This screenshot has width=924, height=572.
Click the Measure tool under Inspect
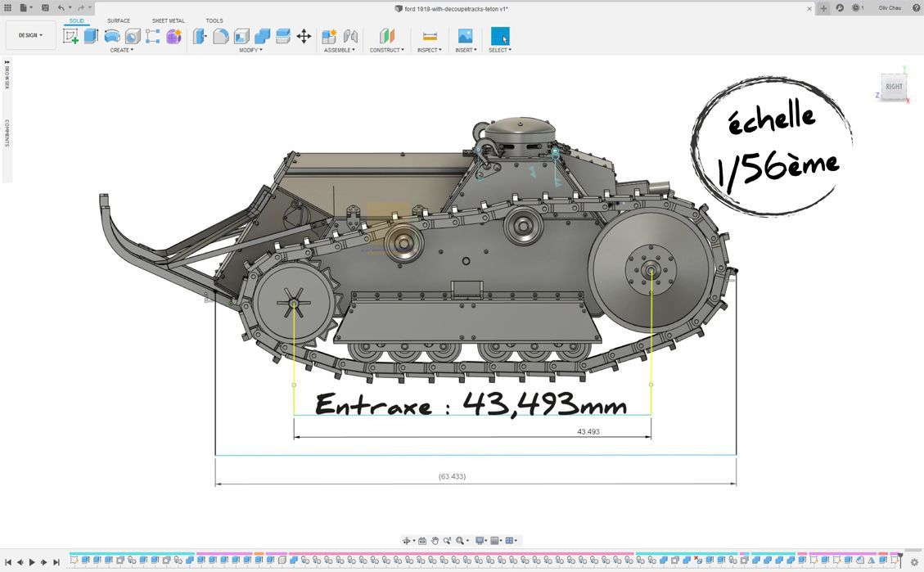pos(430,36)
